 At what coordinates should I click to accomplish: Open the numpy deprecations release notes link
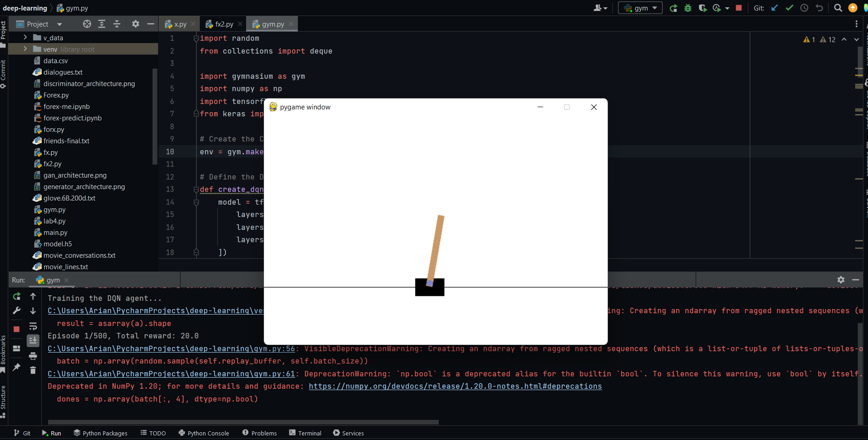pyautogui.click(x=455, y=386)
